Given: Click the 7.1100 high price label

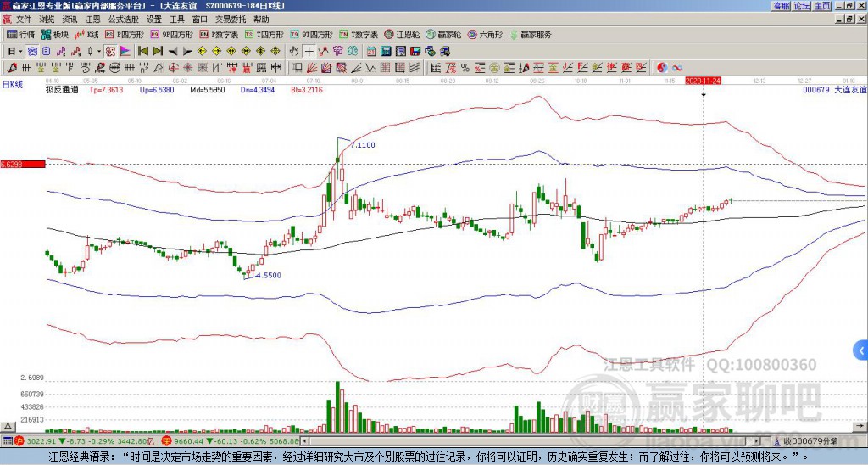Looking at the screenshot, I should [363, 145].
